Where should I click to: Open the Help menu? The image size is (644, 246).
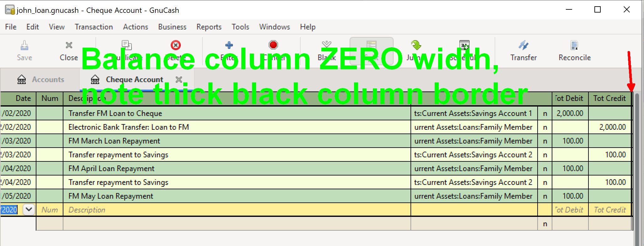click(308, 27)
